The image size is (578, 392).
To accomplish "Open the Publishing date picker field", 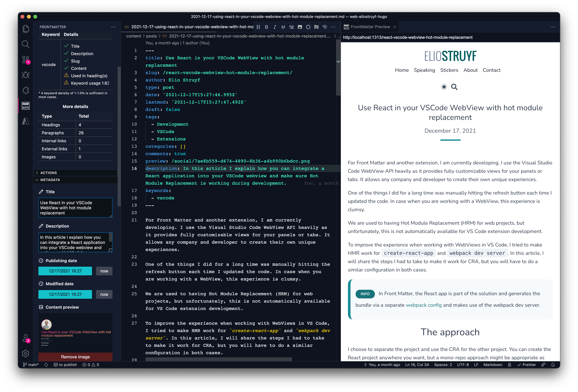I will (65, 271).
